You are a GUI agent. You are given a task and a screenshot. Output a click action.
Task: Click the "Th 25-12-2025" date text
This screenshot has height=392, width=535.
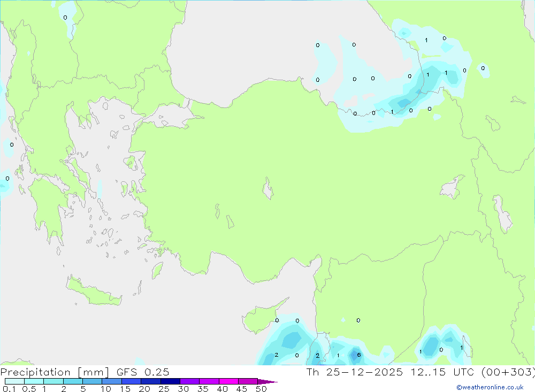[x=355, y=372]
